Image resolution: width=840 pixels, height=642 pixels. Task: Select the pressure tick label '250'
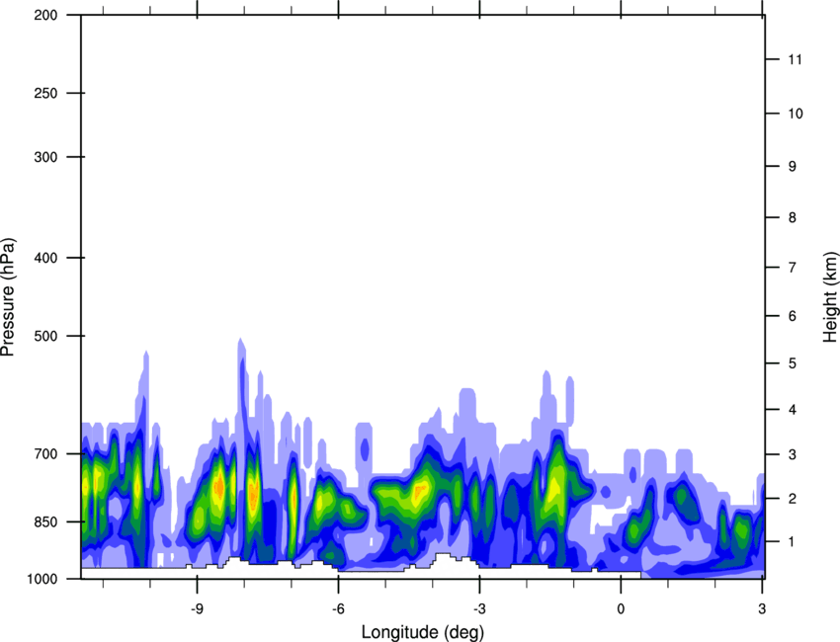click(45, 93)
